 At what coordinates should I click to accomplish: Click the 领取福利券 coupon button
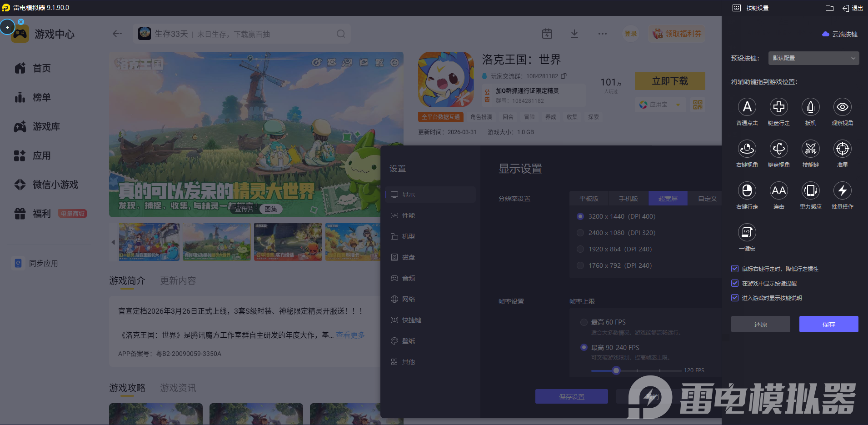(x=677, y=34)
